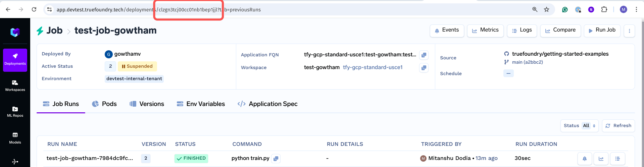Open site information icon in address bar

pyautogui.click(x=49, y=9)
